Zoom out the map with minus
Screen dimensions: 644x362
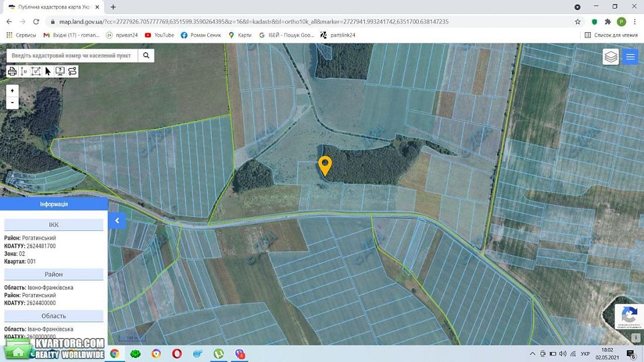[x=12, y=103]
